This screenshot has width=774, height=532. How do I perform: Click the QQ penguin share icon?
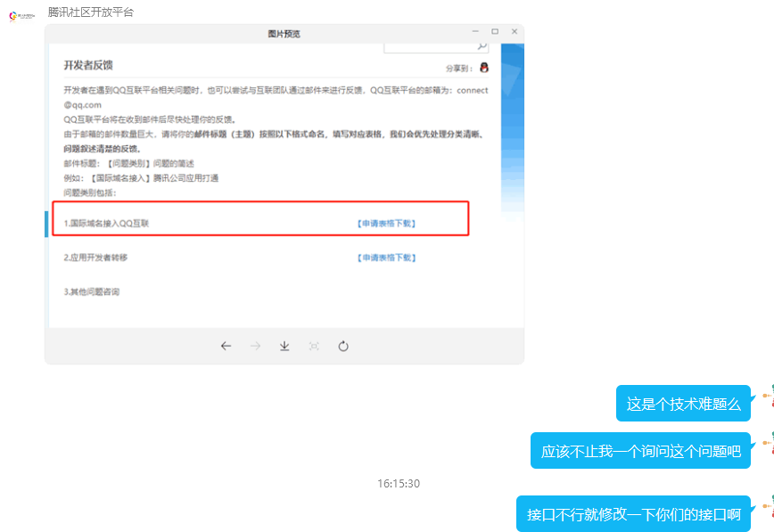click(484, 68)
